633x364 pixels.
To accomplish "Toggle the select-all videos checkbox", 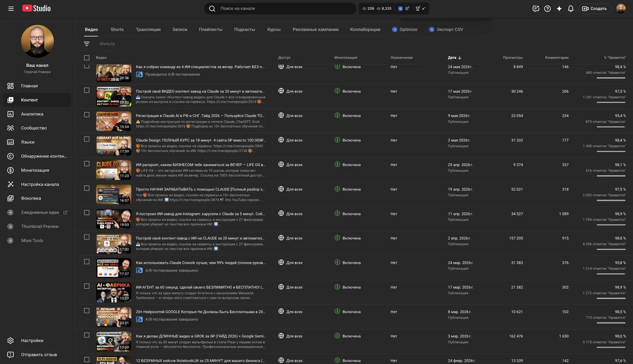I will (x=87, y=58).
